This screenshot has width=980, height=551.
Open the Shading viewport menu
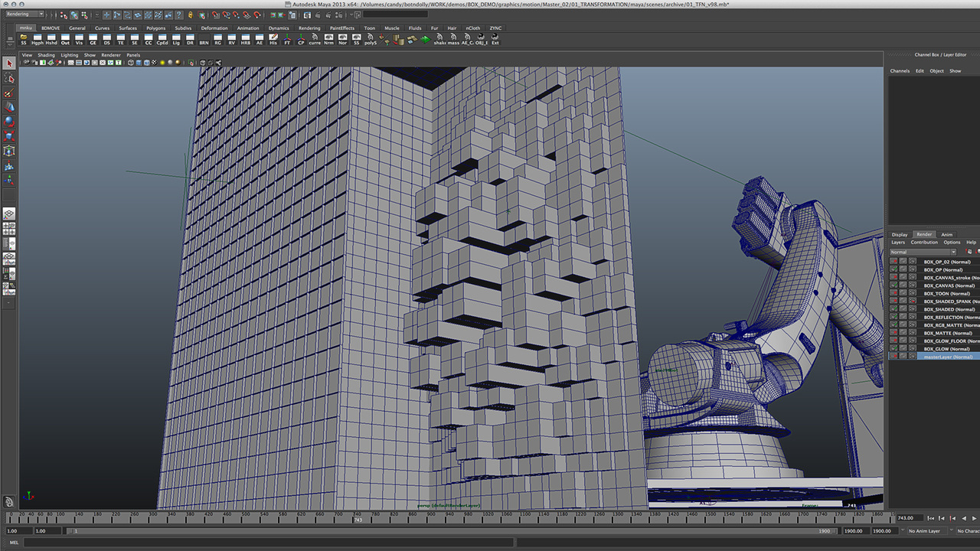[47, 55]
